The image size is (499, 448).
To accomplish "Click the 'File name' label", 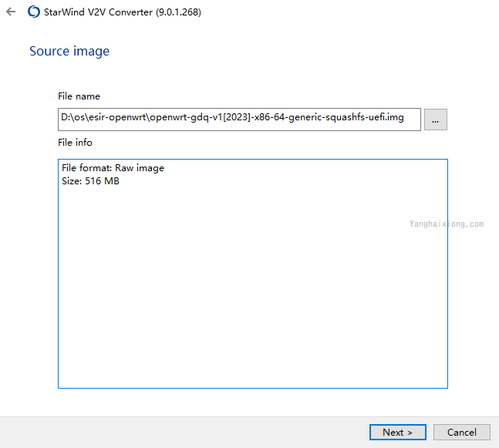I will (79, 96).
